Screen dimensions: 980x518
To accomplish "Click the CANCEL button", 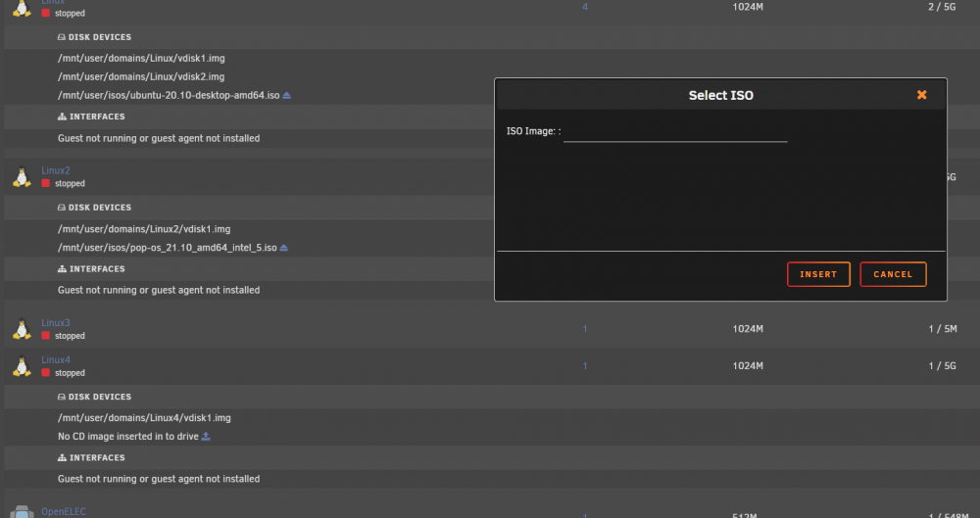I will (893, 274).
